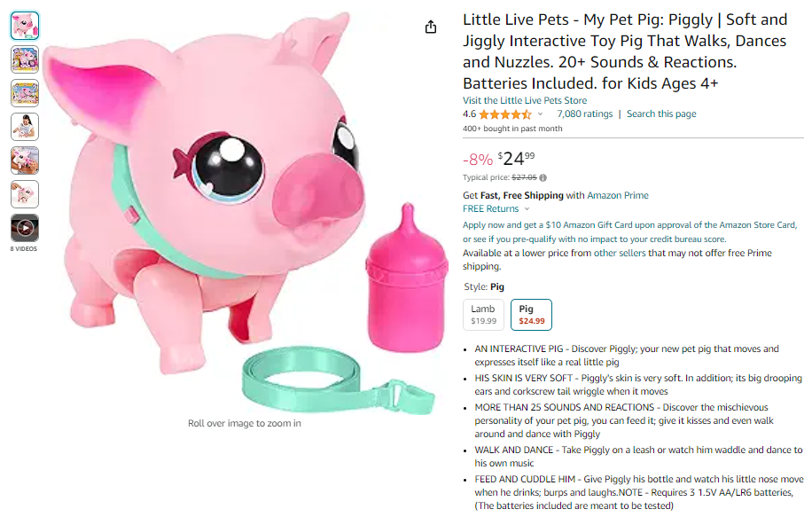
Task: Open the Amazon Prime link
Action: (x=618, y=195)
